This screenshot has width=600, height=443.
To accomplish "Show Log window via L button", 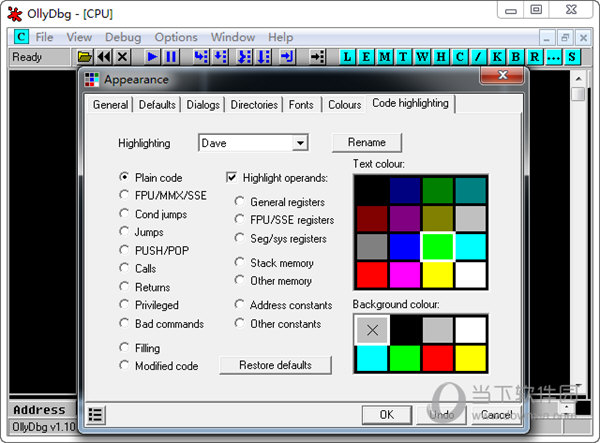I will (x=347, y=57).
